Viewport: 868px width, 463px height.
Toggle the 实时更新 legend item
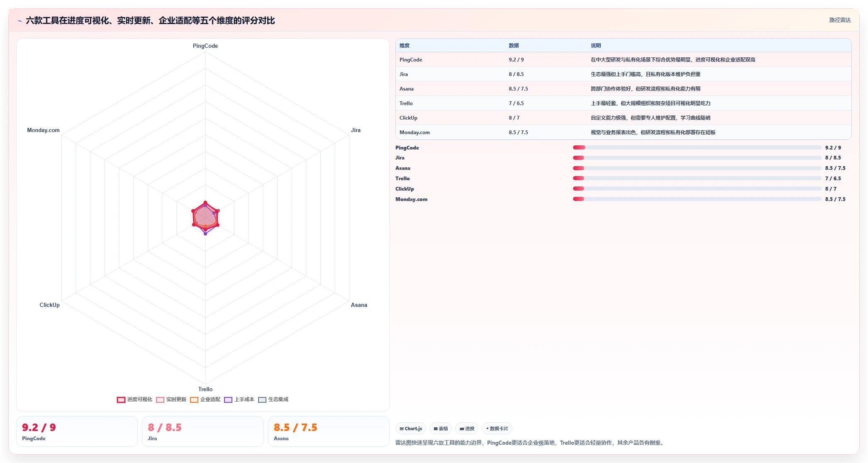171,399
